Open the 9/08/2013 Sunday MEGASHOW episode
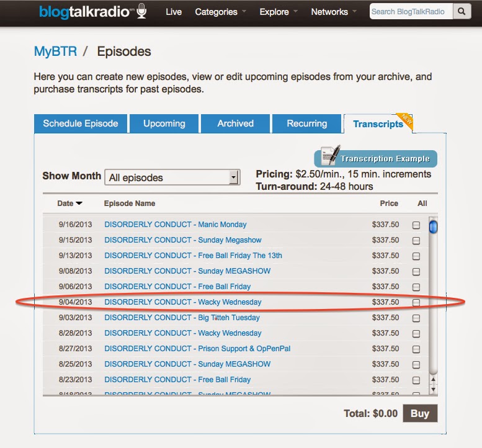 187,271
